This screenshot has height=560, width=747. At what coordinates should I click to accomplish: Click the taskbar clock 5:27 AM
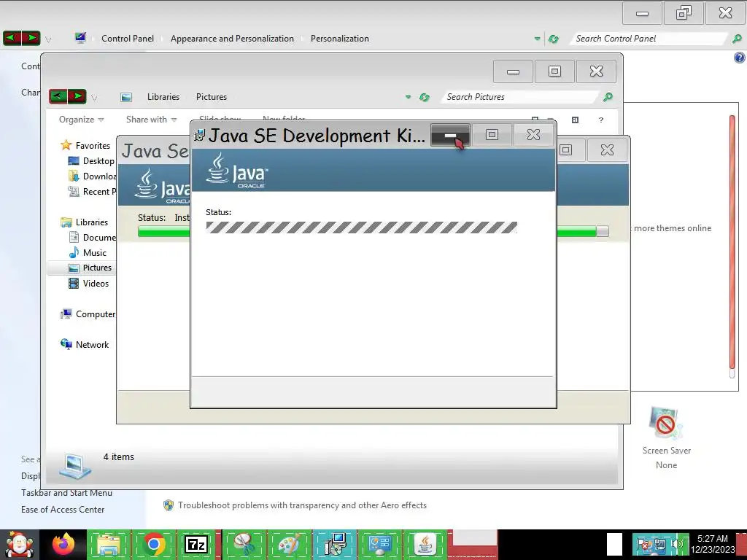click(x=712, y=539)
